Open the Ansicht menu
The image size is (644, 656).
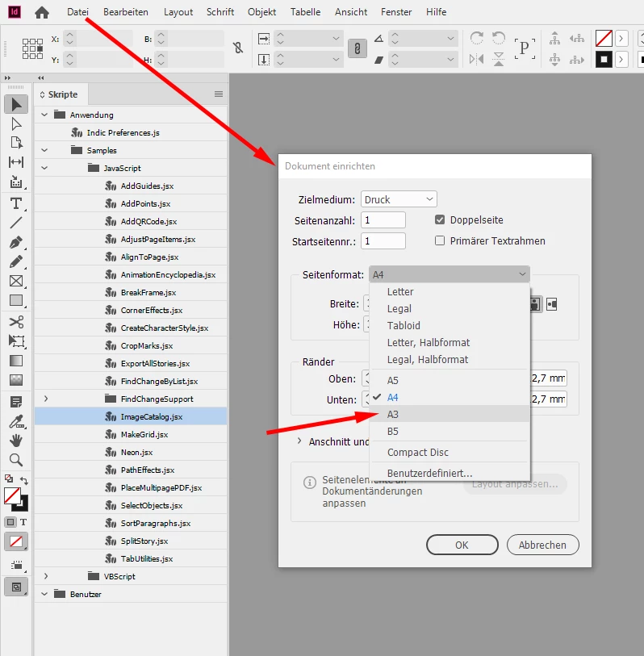click(x=351, y=12)
